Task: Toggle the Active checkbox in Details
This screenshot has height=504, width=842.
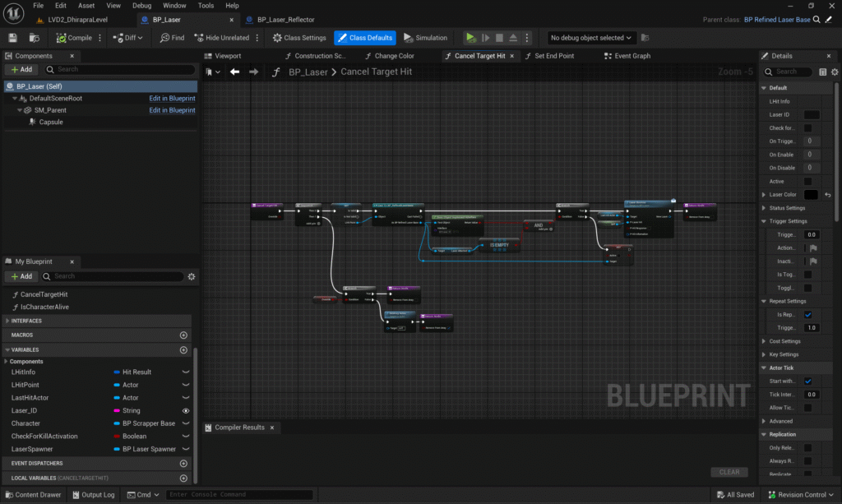Action: click(x=807, y=182)
